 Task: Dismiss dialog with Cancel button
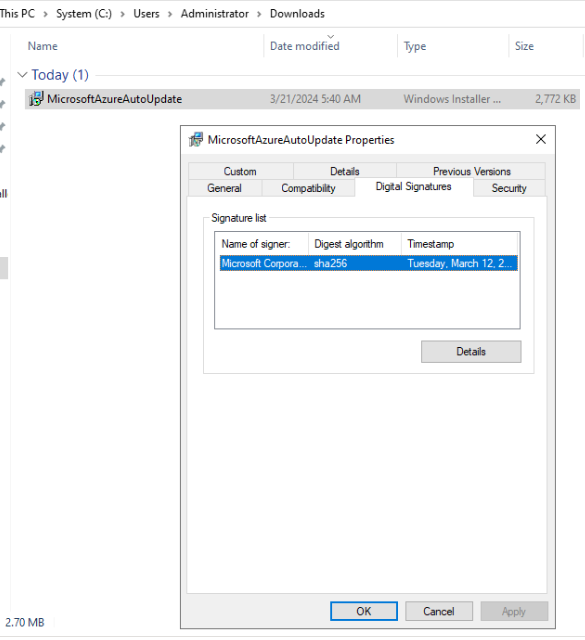439,611
